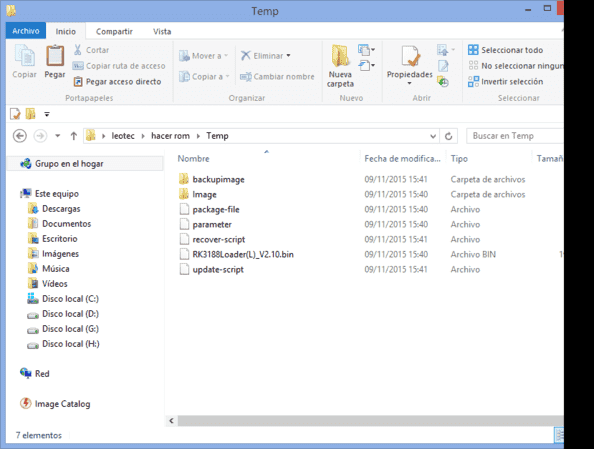Sort by the Nombre column header

tap(193, 159)
